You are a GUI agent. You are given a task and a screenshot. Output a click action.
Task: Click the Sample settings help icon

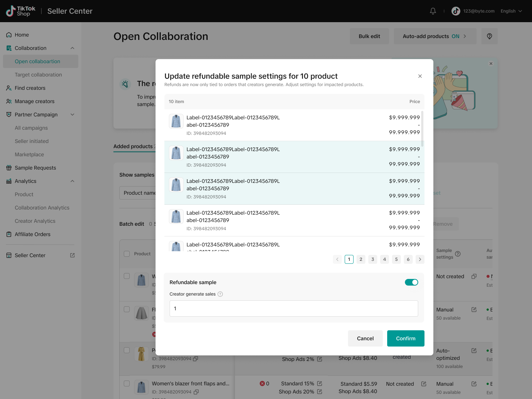[458, 254]
